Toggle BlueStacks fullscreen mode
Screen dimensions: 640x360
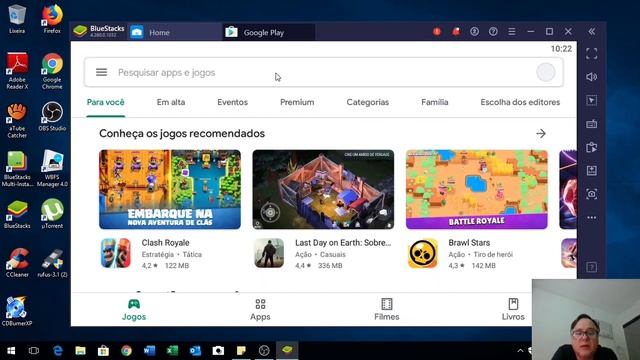point(591,53)
